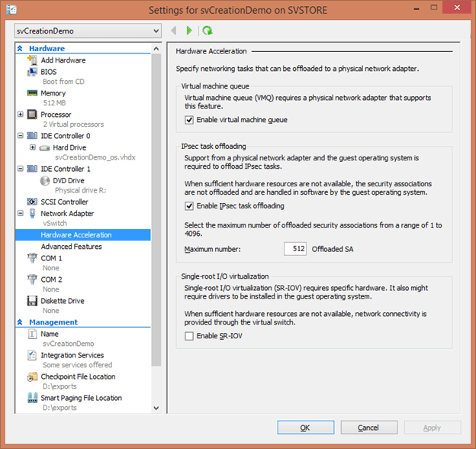Collapse the Management section chevron

tap(20, 322)
